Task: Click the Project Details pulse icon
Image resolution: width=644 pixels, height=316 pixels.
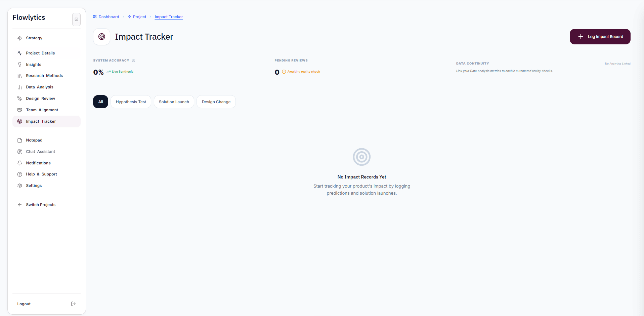Action: (x=20, y=53)
